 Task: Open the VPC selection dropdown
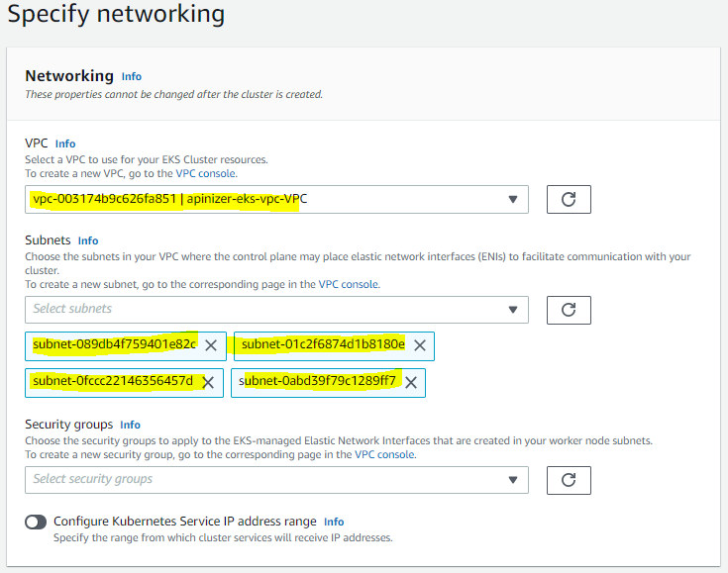tap(276, 199)
